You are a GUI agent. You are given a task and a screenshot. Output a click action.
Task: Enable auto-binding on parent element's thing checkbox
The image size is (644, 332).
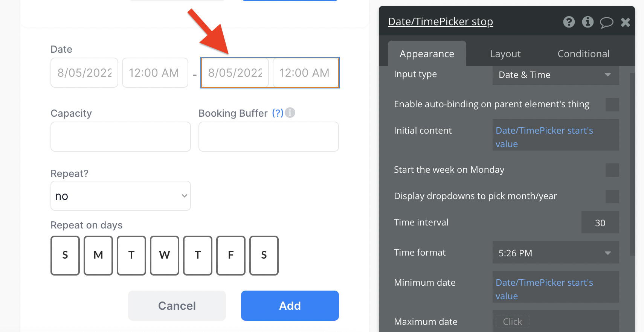pyautogui.click(x=612, y=105)
